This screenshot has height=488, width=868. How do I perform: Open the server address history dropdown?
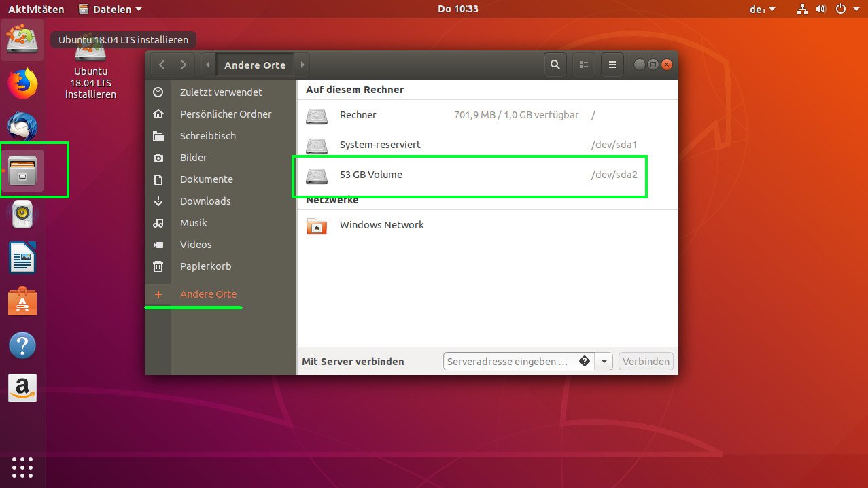[x=604, y=361]
